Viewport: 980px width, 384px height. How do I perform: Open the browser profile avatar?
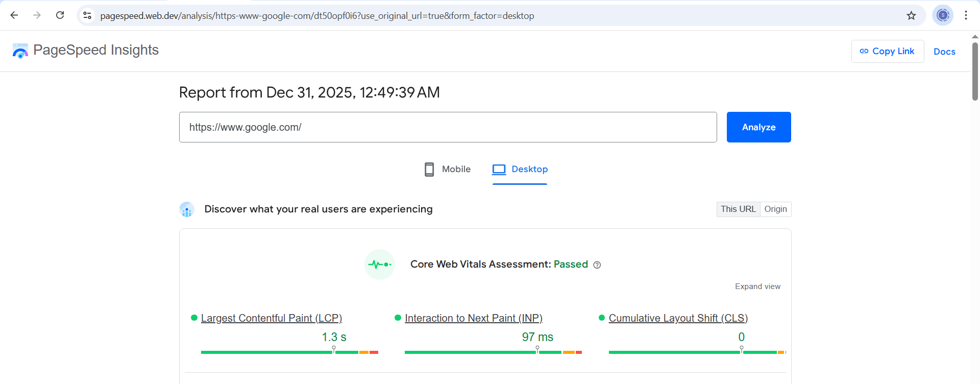coord(943,15)
